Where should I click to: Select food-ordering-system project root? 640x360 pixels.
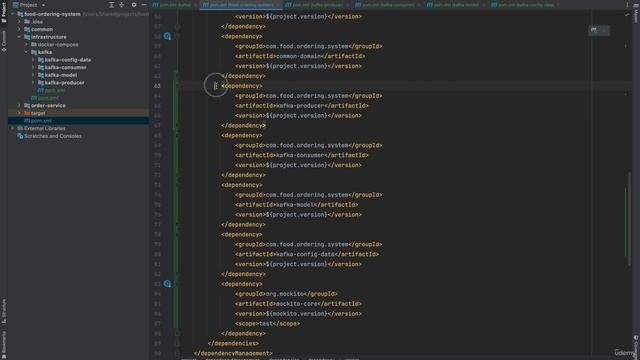pyautogui.click(x=52, y=14)
